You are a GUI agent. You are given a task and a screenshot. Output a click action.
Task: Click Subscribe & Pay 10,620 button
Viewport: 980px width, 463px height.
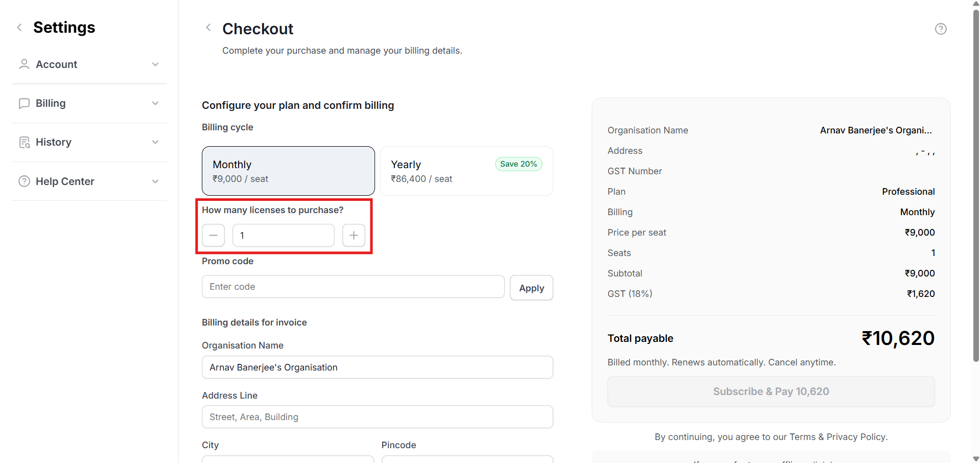click(771, 391)
